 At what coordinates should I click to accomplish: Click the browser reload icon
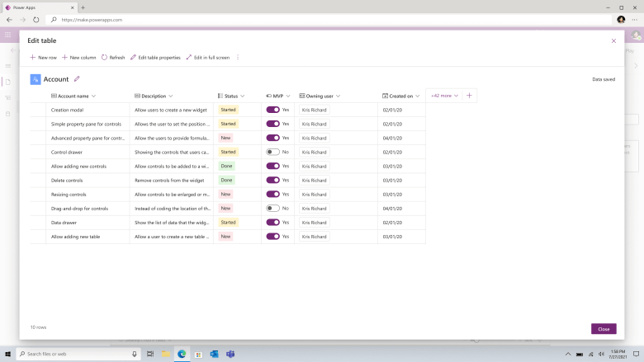(x=36, y=20)
